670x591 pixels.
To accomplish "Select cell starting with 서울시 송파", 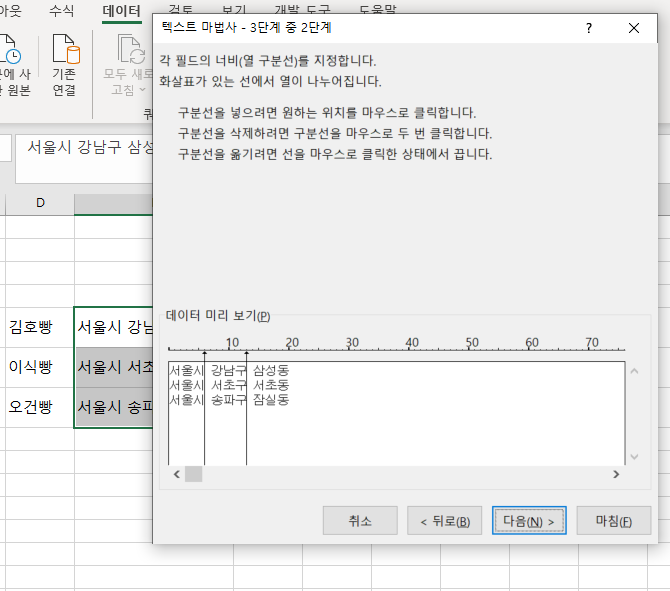I will pyautogui.click(x=114, y=407).
